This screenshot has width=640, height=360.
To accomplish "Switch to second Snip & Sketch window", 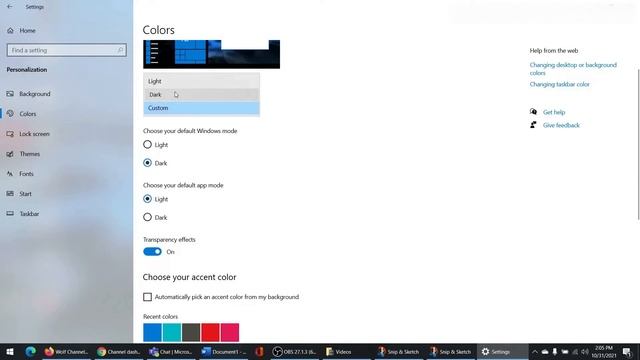I will point(451,351).
